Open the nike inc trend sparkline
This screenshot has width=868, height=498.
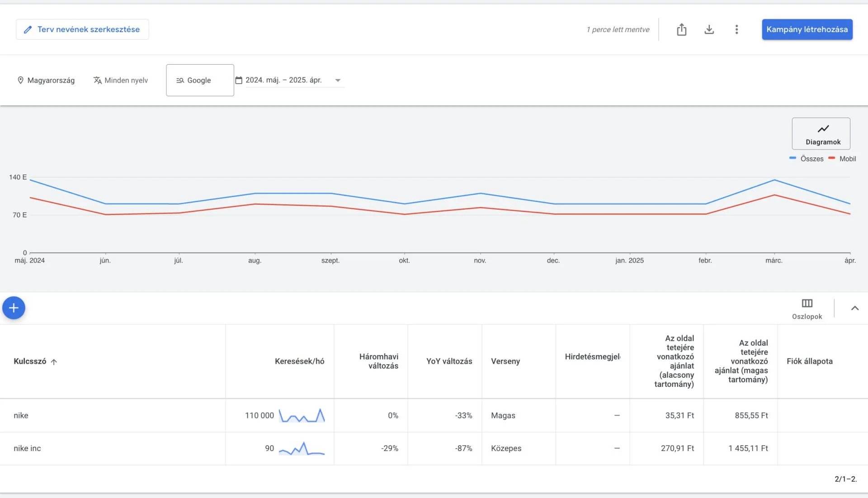[x=302, y=448]
